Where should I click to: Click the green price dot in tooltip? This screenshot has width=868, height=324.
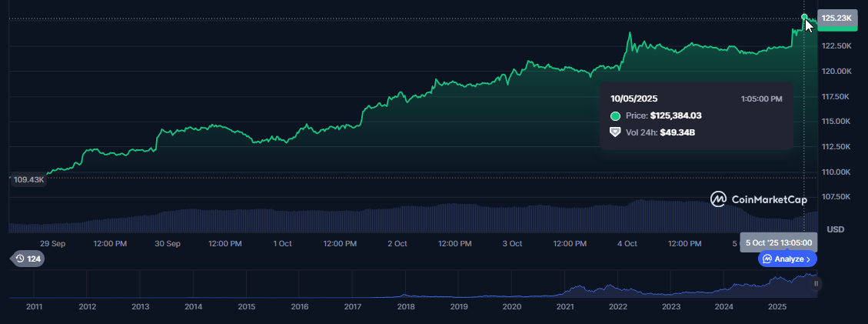pyautogui.click(x=615, y=116)
